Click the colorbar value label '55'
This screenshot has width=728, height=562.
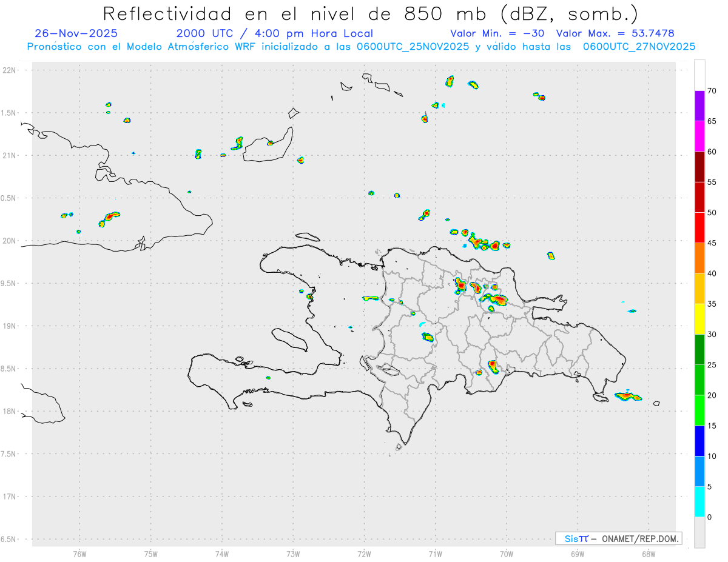[x=712, y=182]
